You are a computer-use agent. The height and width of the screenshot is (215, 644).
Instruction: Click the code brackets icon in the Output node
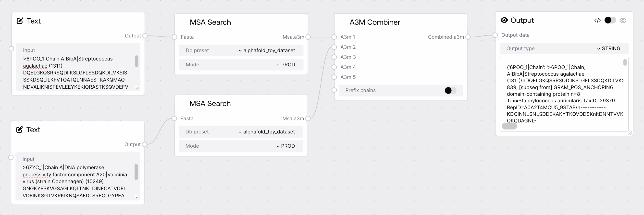click(x=598, y=21)
